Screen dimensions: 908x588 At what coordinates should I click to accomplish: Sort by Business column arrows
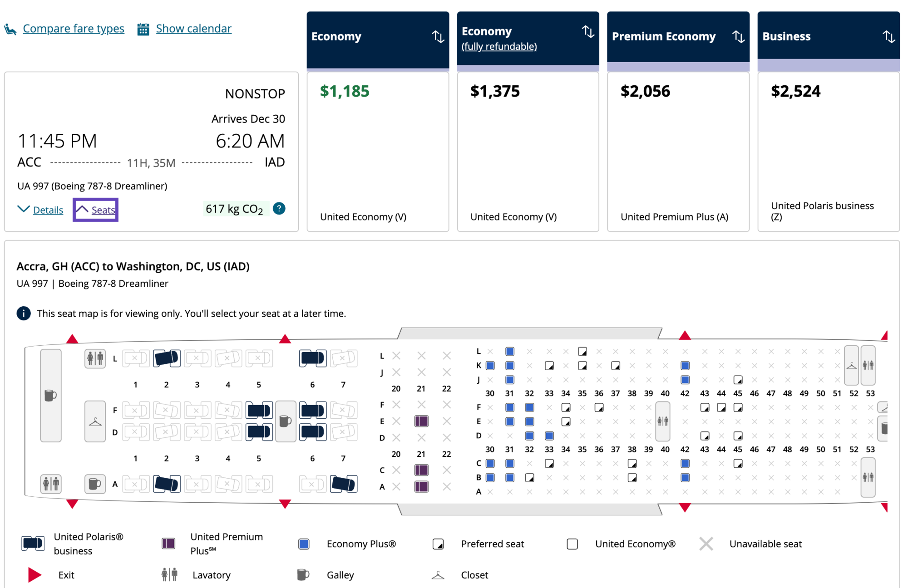point(888,36)
